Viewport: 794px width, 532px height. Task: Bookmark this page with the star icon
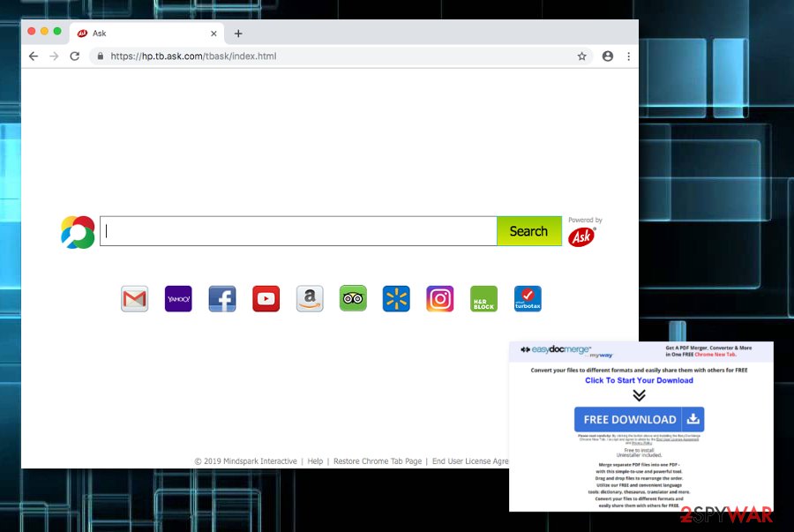[x=582, y=56]
